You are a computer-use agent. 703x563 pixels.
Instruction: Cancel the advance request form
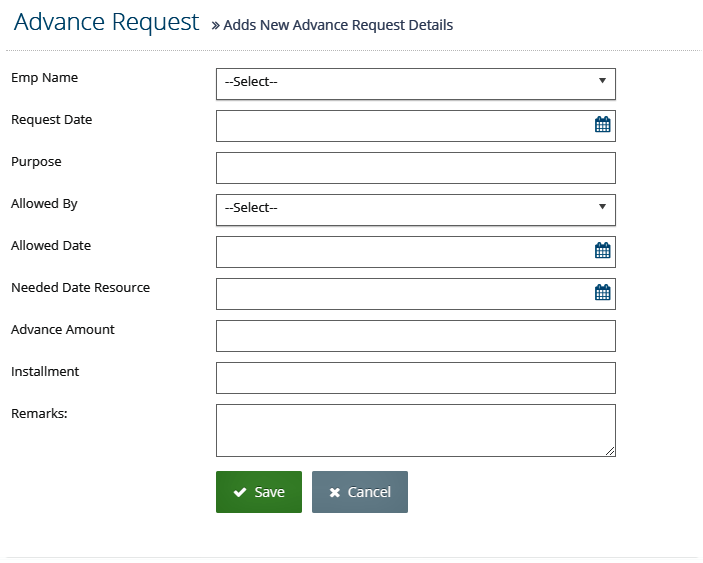click(x=360, y=492)
